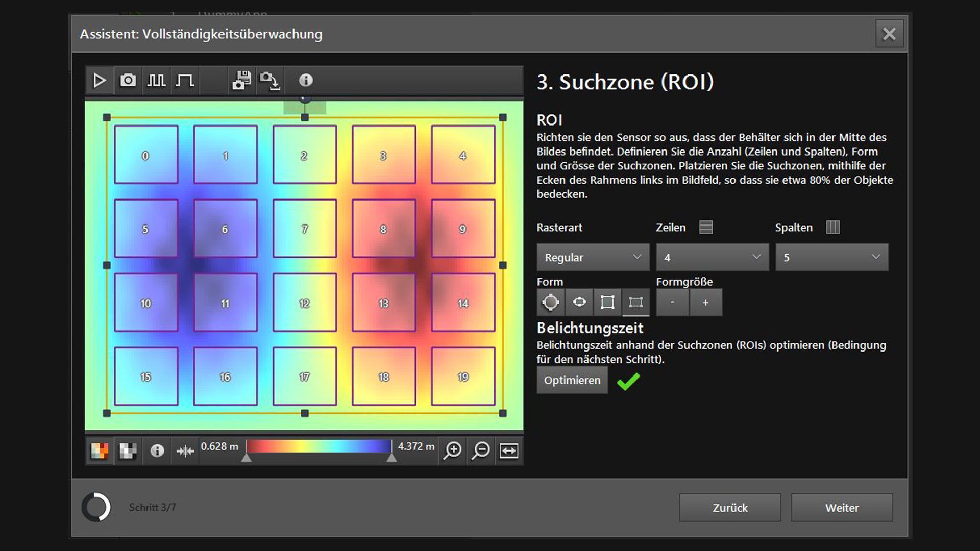The height and width of the screenshot is (551, 980).
Task: Click Weiter to proceed
Action: click(842, 508)
